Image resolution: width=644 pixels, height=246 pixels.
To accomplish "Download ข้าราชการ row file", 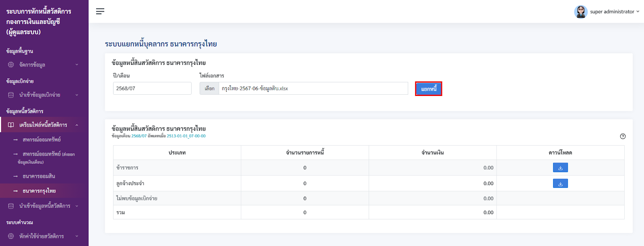I will pos(560,167).
